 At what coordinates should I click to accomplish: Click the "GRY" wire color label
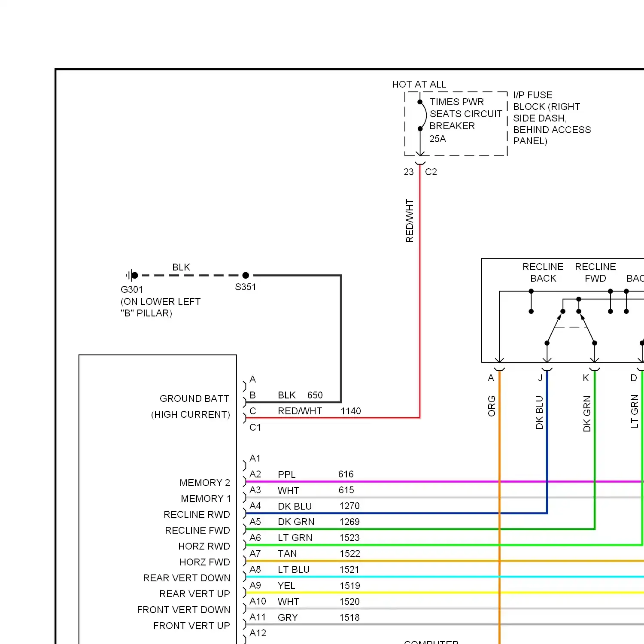[288, 617]
